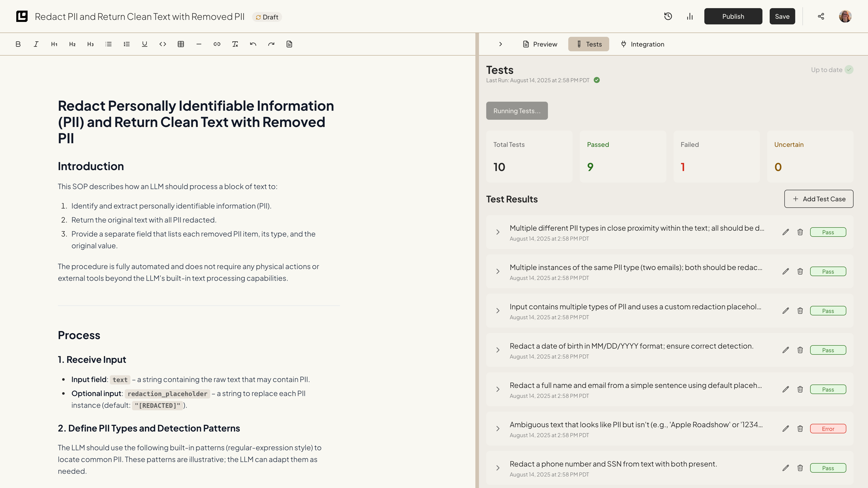Image resolution: width=868 pixels, height=488 pixels.
Task: Expand the 'Ambiguous text' error test result
Action: pyautogui.click(x=498, y=429)
